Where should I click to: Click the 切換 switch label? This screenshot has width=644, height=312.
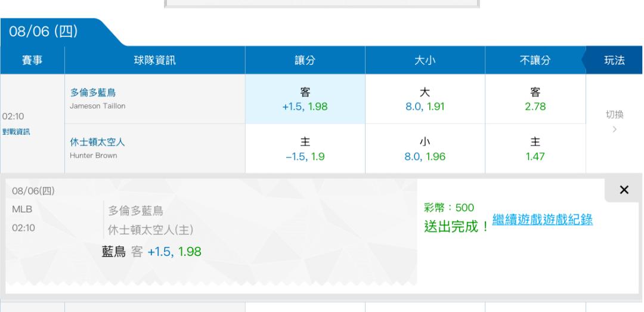click(614, 115)
